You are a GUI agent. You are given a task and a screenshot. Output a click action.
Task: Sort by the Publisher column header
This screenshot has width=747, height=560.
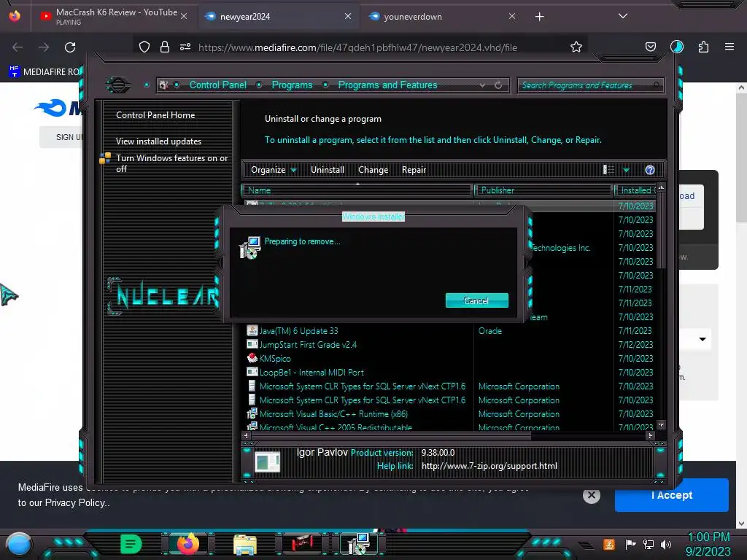[543, 190]
